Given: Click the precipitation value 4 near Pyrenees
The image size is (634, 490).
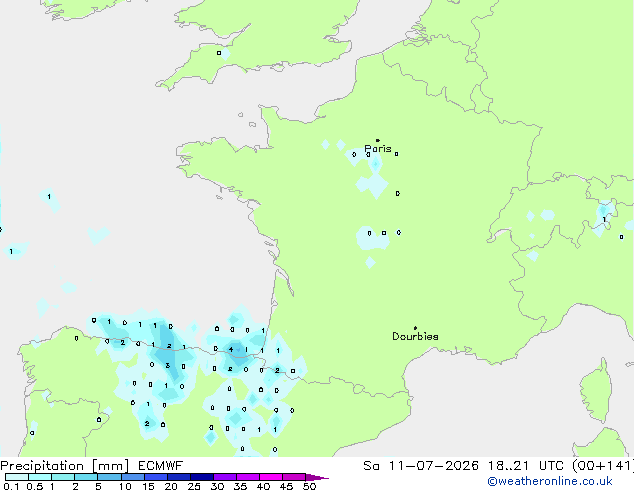Looking at the screenshot, I should (231, 349).
